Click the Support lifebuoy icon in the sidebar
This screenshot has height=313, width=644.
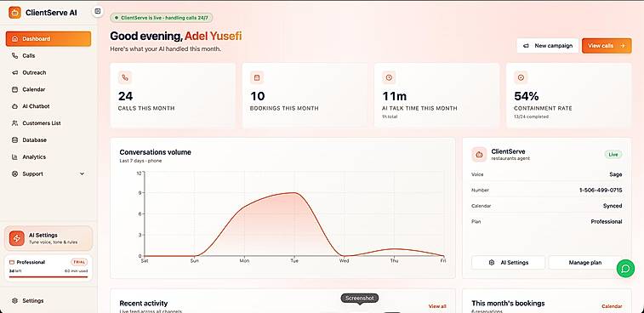click(x=14, y=174)
